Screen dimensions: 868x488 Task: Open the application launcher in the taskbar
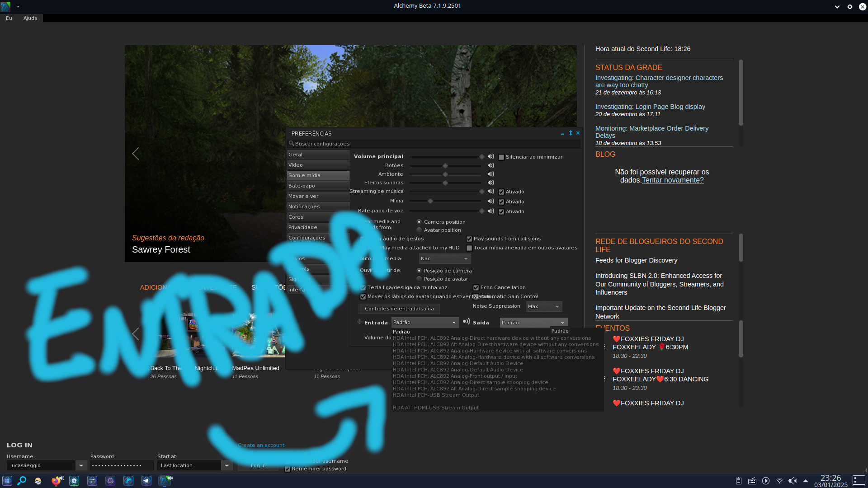click(7, 481)
